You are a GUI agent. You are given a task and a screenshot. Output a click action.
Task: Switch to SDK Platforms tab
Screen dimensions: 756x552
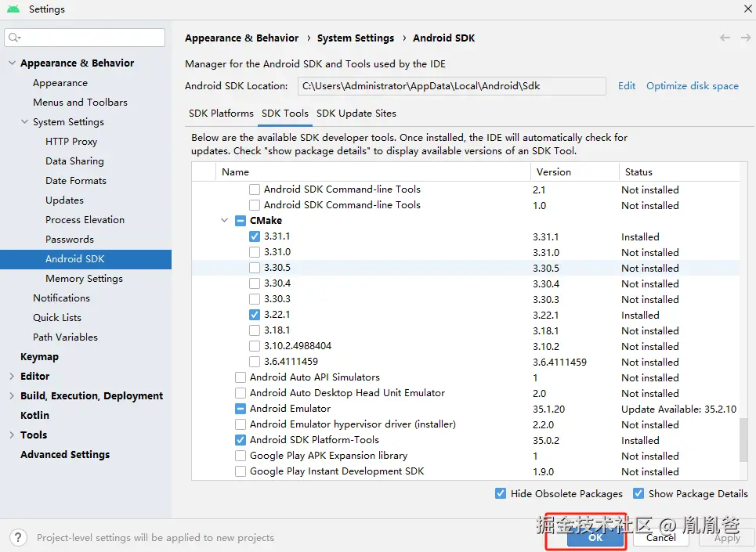221,114
